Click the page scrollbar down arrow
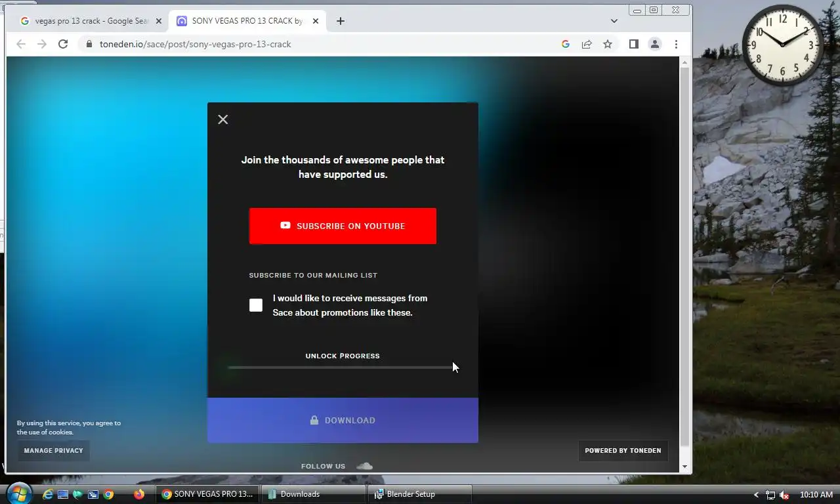 coord(685,467)
